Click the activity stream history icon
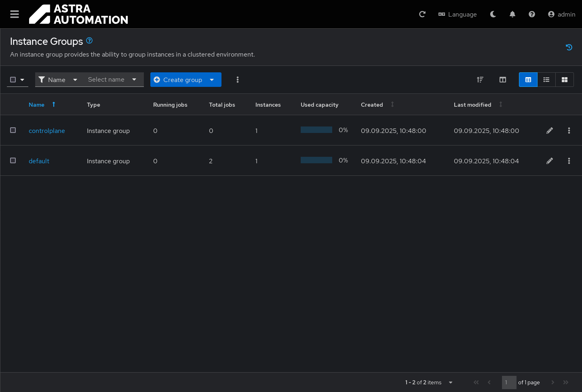Screen dimensions: 582x392 click(569, 47)
